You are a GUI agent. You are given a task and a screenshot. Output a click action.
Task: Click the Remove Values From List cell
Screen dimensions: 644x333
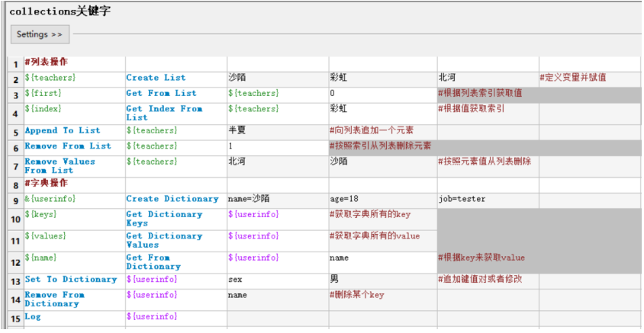coord(74,166)
